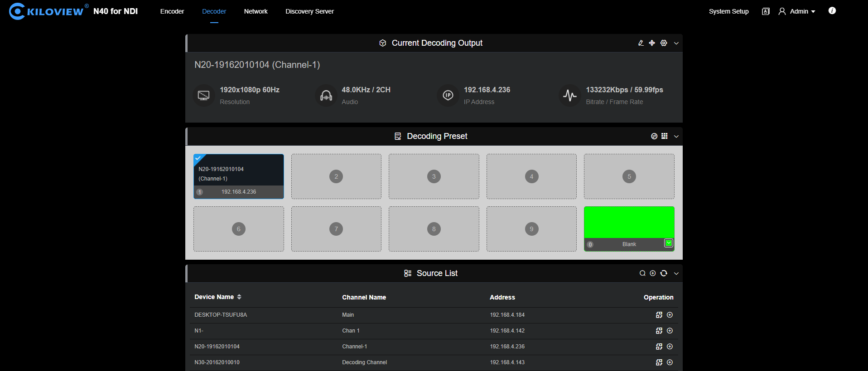Collapse the Source List panel
Viewport: 868px width, 371px height.
(676, 274)
